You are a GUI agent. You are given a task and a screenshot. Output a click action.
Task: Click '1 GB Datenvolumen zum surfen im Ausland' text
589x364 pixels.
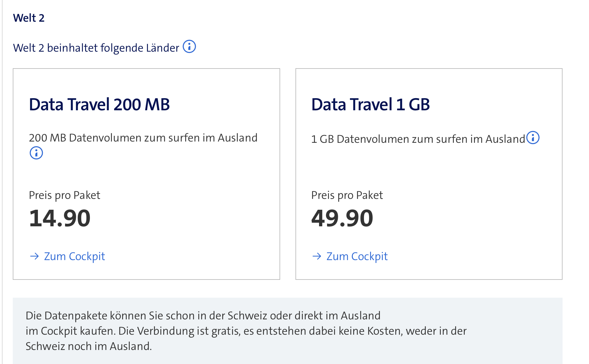pyautogui.click(x=418, y=139)
